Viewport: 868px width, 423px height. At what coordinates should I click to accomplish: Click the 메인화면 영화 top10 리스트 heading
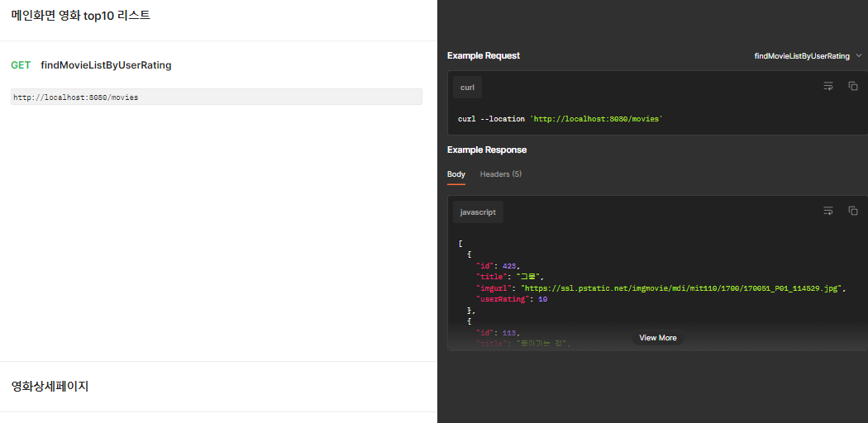point(81,16)
